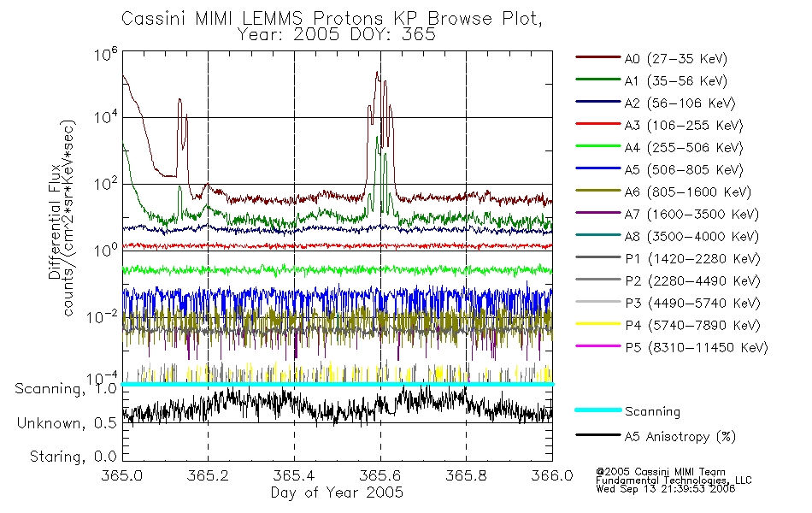Click the red A3 legend line
This screenshot has width=812, height=513.
click(598, 124)
